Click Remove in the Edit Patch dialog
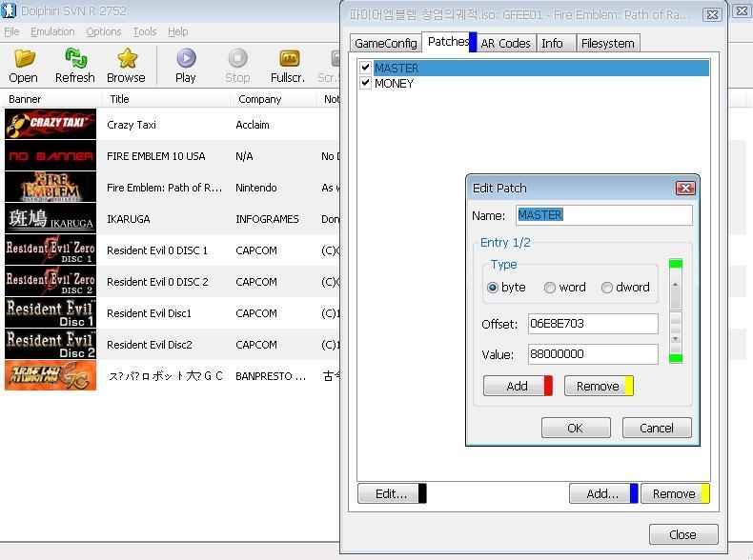 click(599, 386)
